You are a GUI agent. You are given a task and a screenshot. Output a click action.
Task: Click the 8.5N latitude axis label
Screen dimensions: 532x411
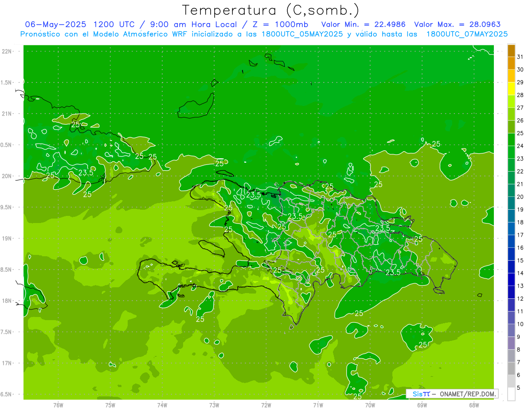click(7, 270)
